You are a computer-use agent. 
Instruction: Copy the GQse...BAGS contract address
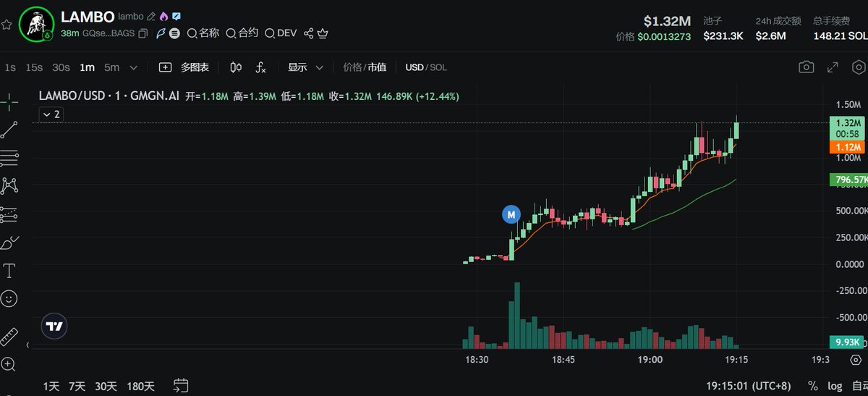point(143,33)
